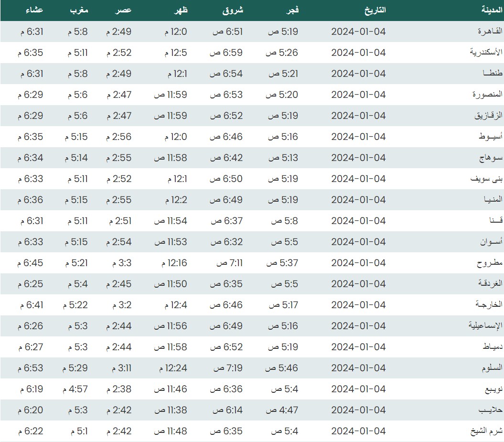Click the فجر column header
The image size is (504, 442).
click(292, 10)
